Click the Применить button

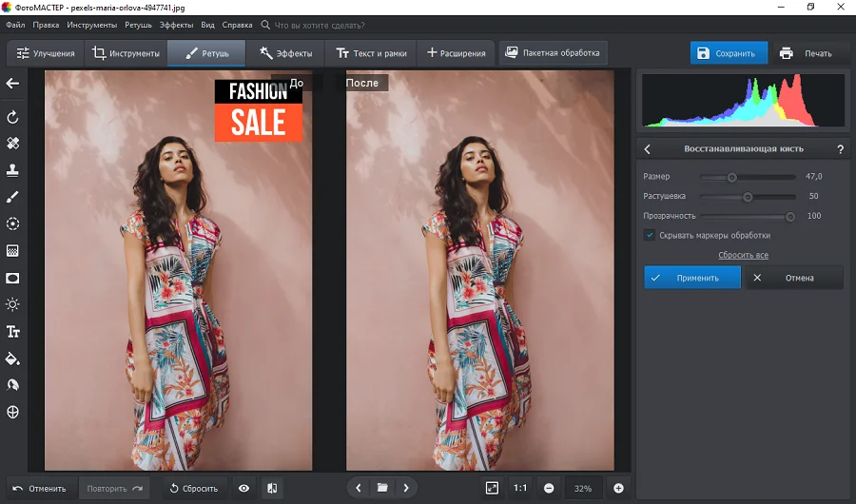pos(692,278)
